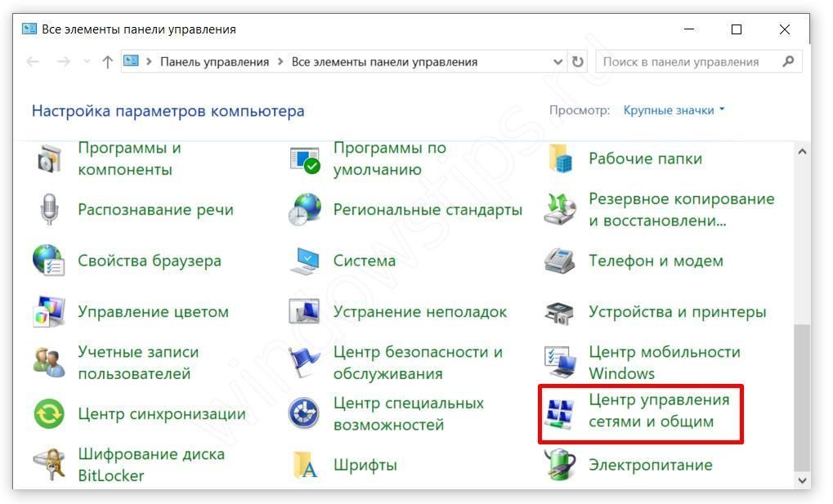Click the Поиск в панели управления field

pyautogui.click(x=688, y=62)
